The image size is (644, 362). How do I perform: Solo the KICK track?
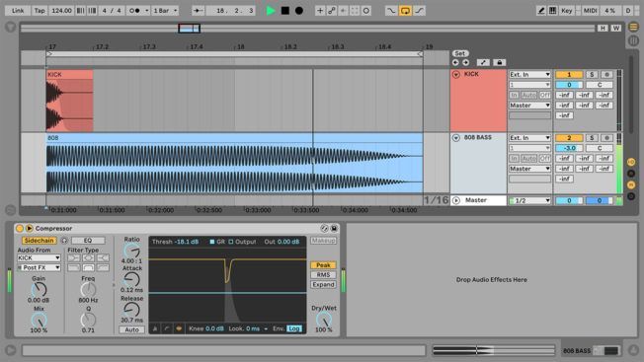(x=592, y=75)
